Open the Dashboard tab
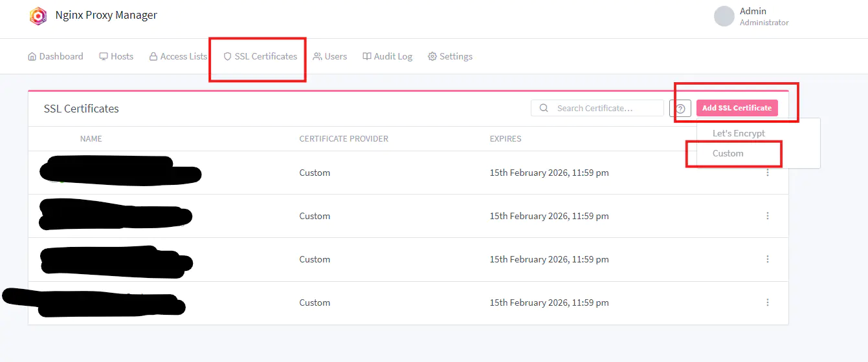868x362 pixels. pos(56,56)
